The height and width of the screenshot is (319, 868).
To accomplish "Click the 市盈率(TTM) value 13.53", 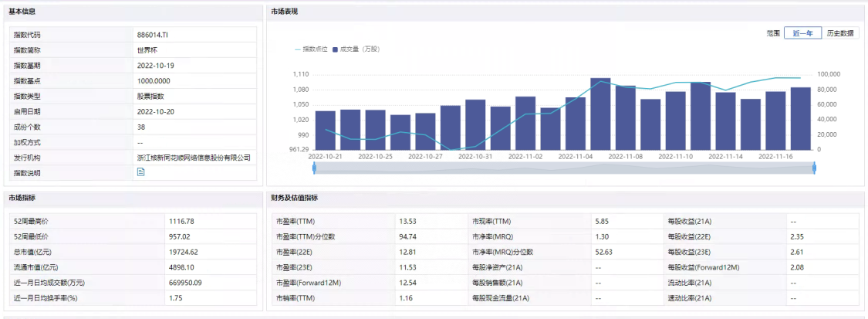I will coord(408,221).
